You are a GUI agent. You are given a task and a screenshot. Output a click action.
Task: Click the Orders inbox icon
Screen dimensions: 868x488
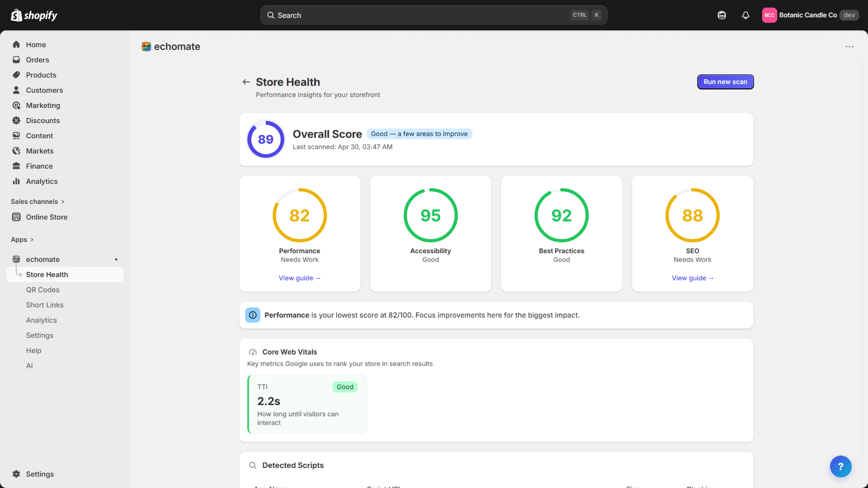click(16, 60)
